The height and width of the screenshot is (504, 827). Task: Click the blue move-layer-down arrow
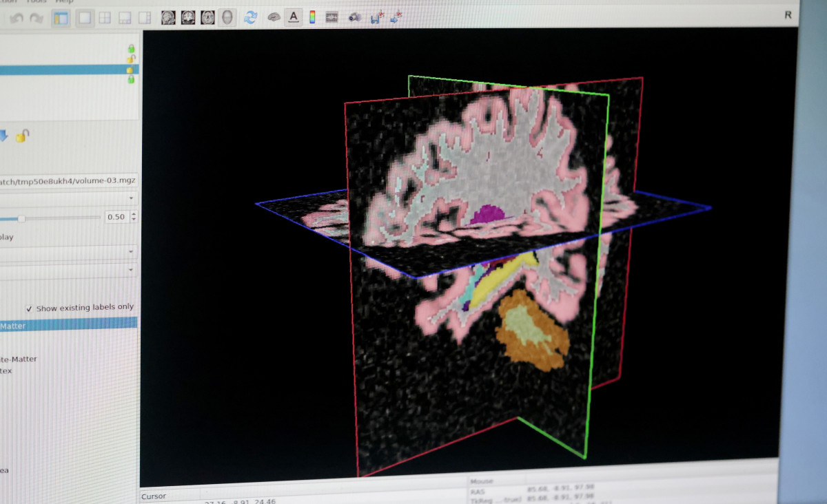pyautogui.click(x=3, y=136)
